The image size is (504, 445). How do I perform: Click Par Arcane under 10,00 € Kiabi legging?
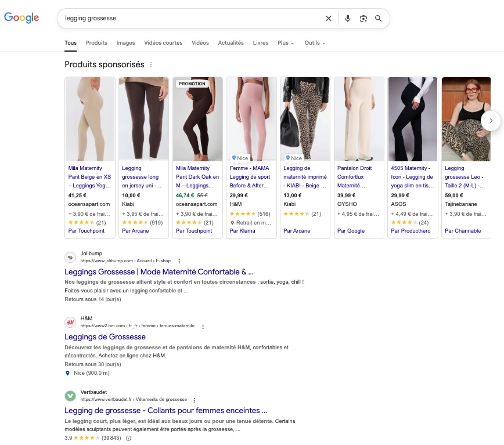point(135,231)
